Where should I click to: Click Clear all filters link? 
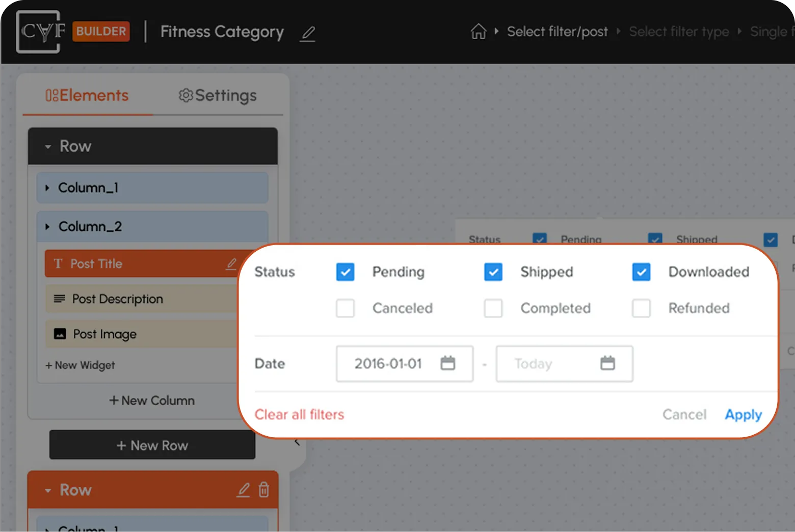pos(299,415)
